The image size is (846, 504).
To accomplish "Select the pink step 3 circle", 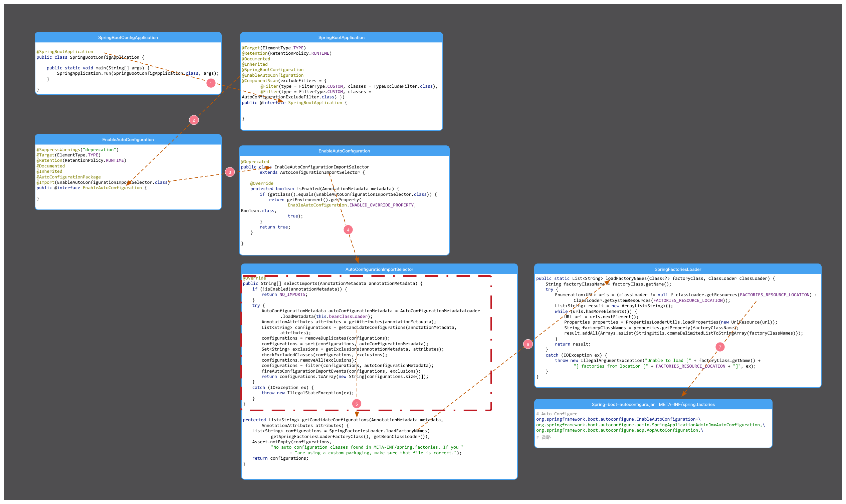I will [x=230, y=172].
